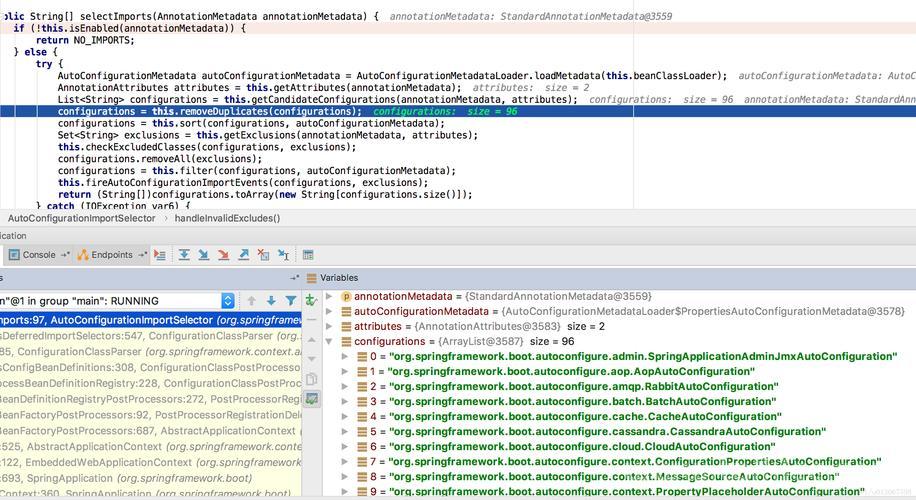
Task: Expand list element 6 CloudAutoConfiguration
Action: coord(345,447)
